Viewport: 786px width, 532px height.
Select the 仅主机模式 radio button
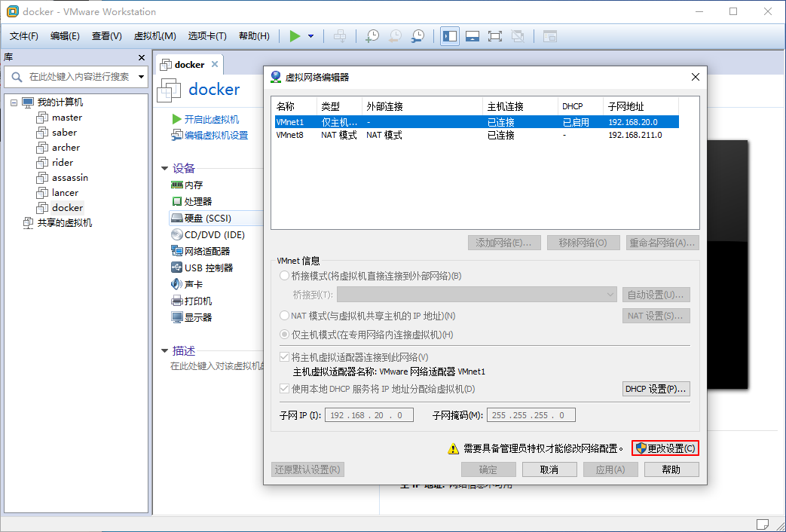285,332
